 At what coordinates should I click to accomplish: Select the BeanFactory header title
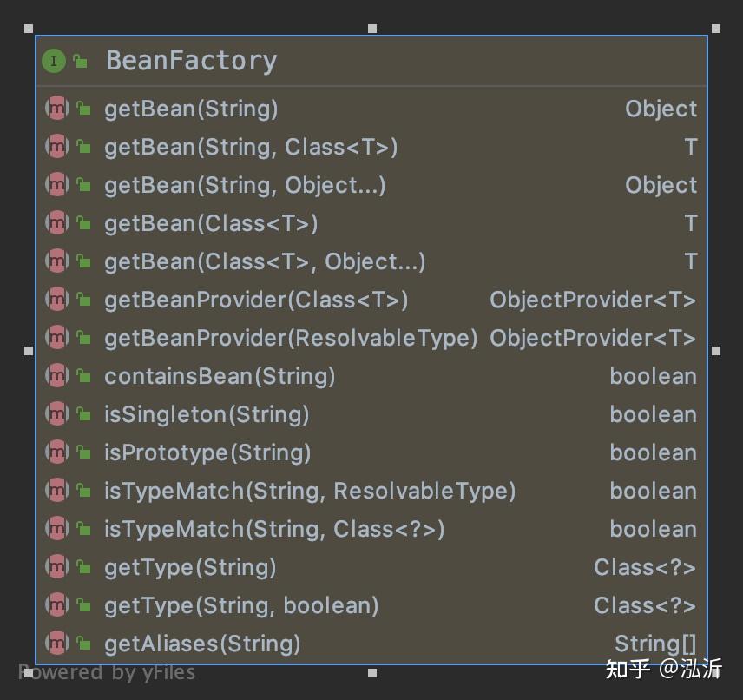tap(191, 61)
